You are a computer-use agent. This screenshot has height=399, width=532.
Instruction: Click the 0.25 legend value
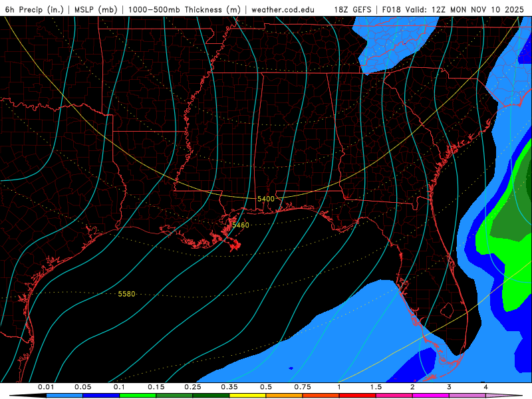click(x=193, y=387)
